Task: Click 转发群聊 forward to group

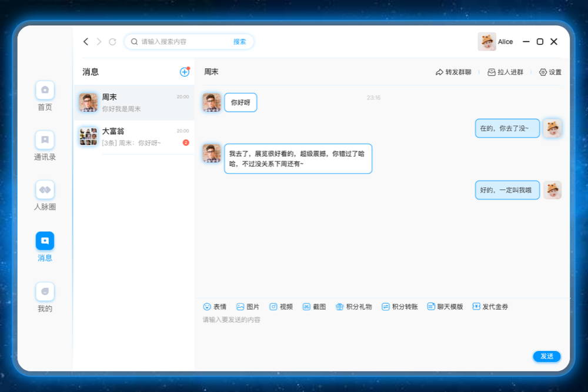Action: coord(453,72)
